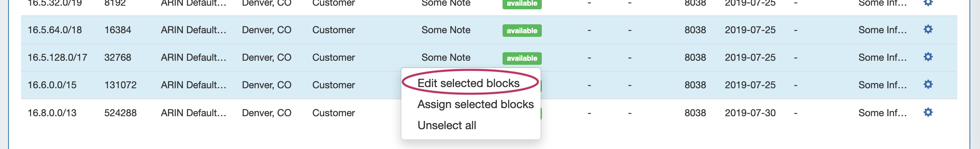
Task: Click gear icon in 16.5.32.0/19 row
Action: pyautogui.click(x=928, y=2)
